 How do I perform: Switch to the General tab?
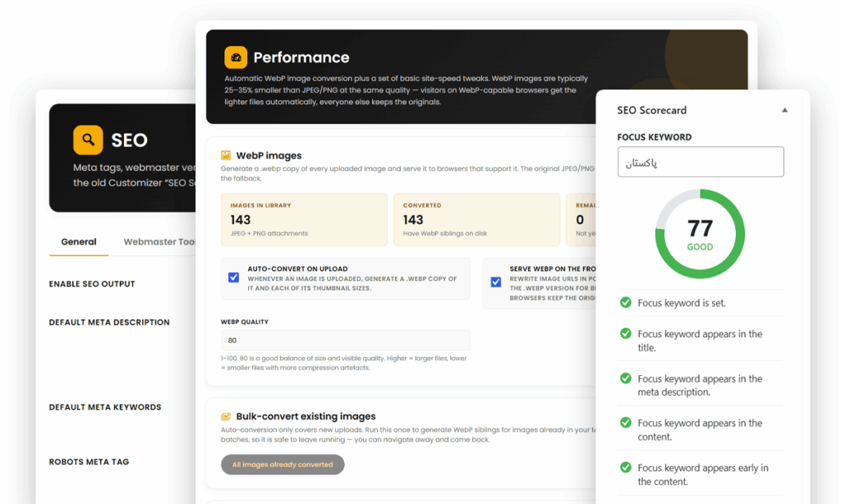point(79,242)
